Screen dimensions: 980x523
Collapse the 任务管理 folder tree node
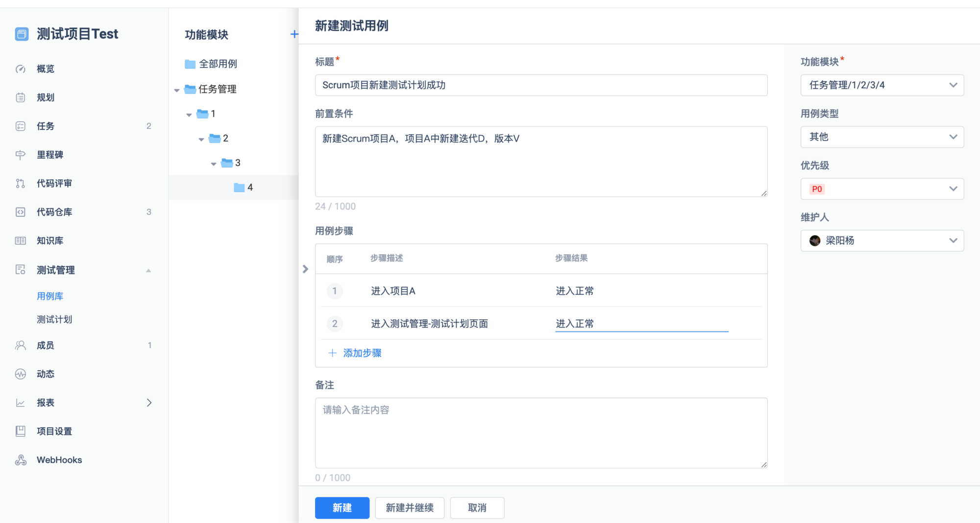click(177, 90)
